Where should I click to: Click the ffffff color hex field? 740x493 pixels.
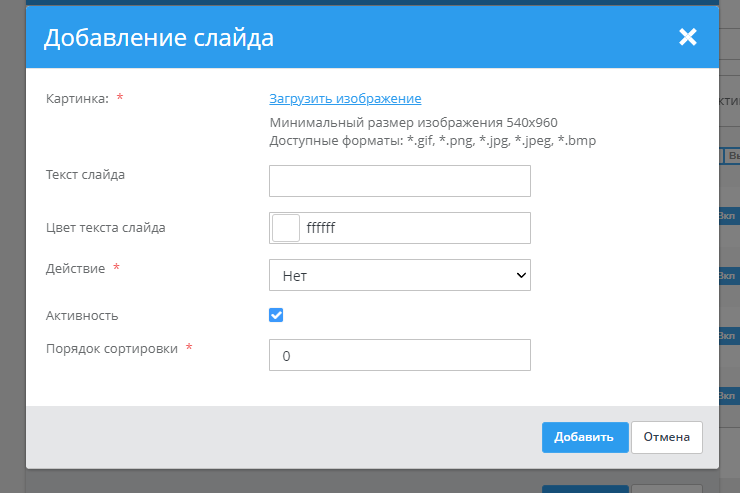point(420,228)
